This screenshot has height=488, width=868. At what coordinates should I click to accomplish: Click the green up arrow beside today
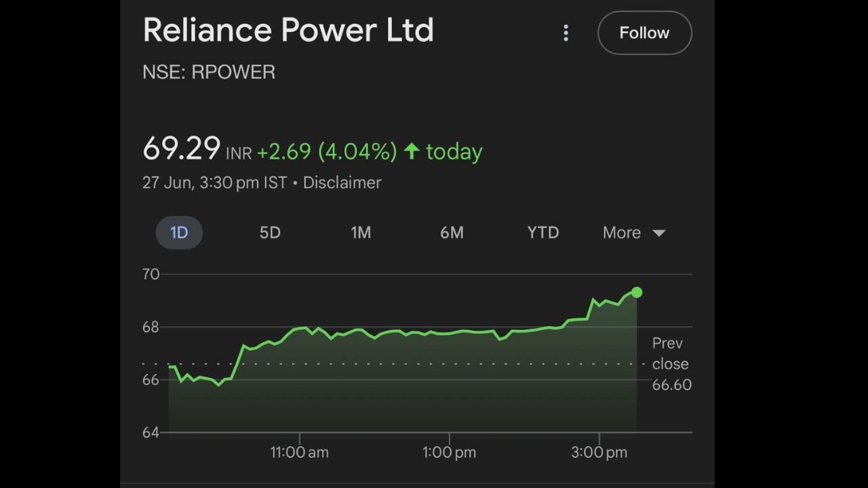(x=412, y=150)
